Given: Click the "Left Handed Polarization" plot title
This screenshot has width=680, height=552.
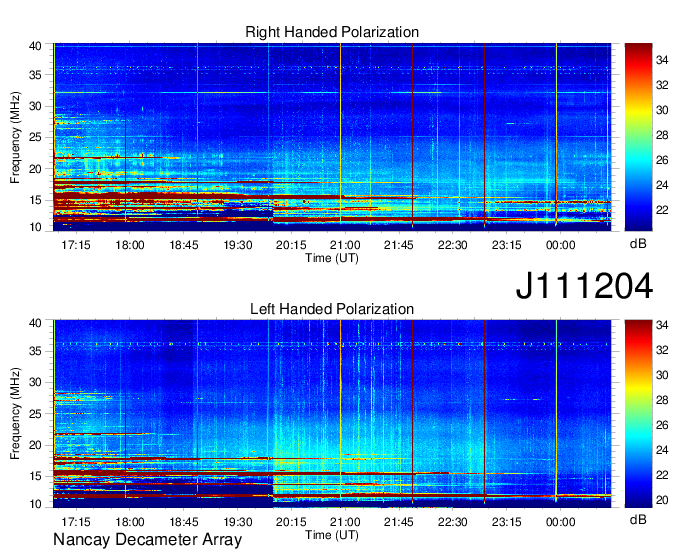Looking at the screenshot, I should coord(332,309).
